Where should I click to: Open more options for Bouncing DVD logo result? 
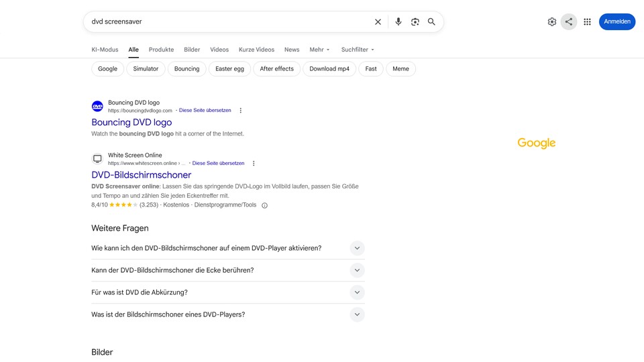click(x=241, y=111)
